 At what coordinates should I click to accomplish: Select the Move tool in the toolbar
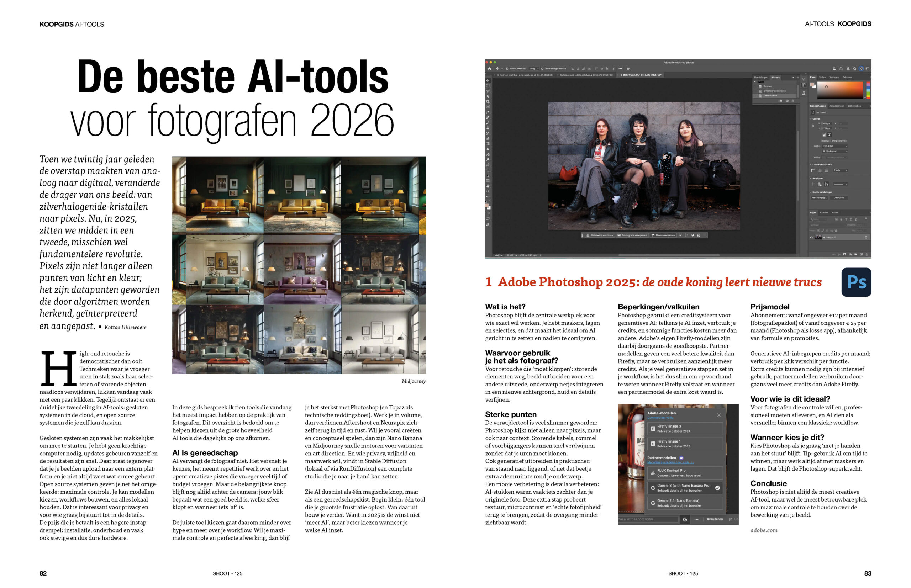click(x=488, y=80)
